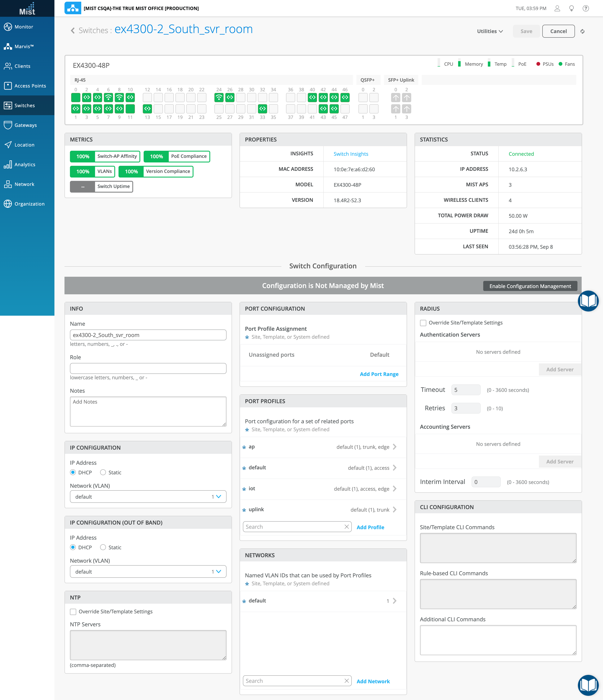Screen dimensions: 603x700
Task: Select RJ-45 port 6 wireless icon
Action: (108, 98)
